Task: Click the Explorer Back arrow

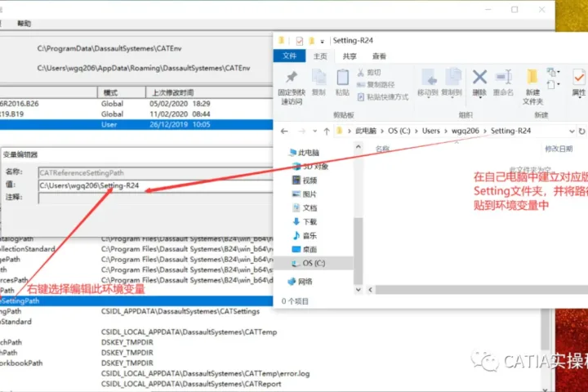Action: [x=284, y=131]
